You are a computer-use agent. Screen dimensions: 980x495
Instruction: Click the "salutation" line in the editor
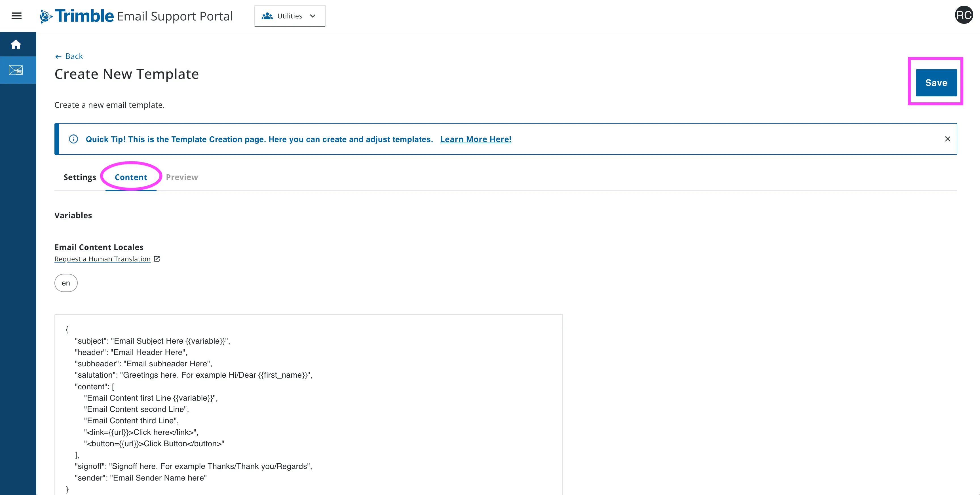193,375
